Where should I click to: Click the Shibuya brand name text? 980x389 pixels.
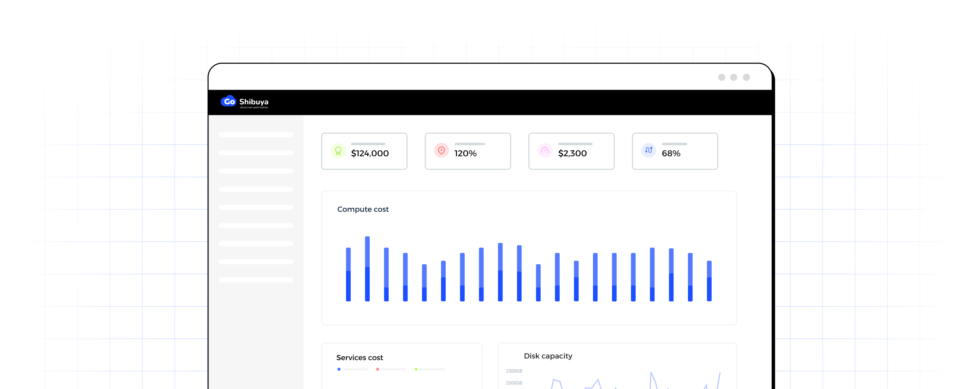[254, 102]
